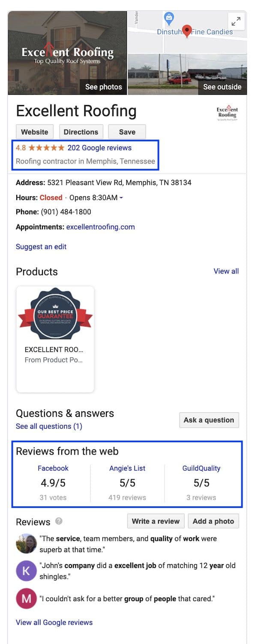Open the Reviews help question mark icon
This screenshot has height=644, width=255.
59,521
